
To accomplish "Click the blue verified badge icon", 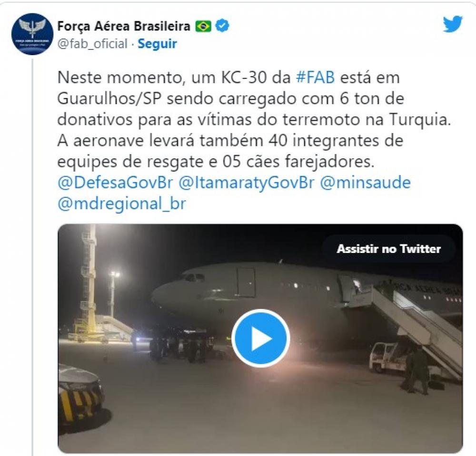I will click(222, 26).
